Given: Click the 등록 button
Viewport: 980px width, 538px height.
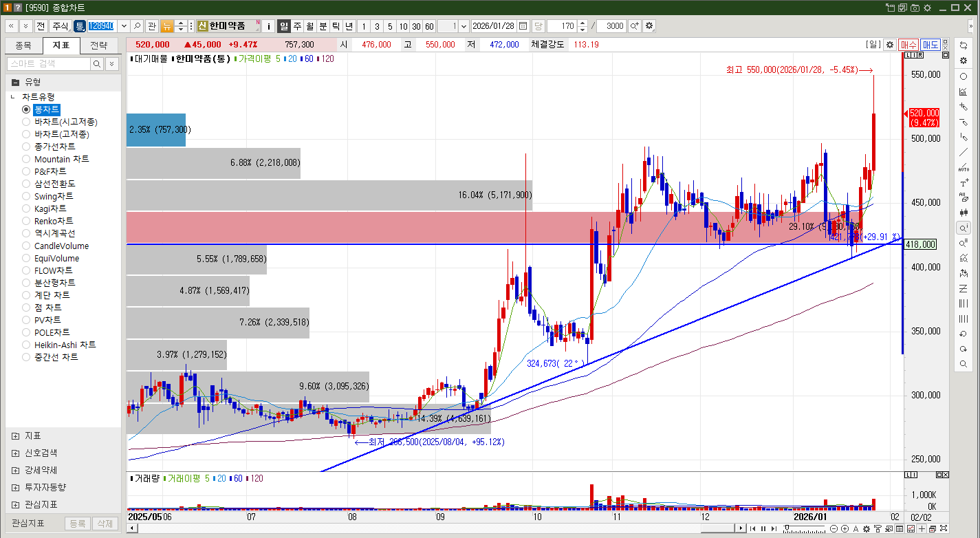Looking at the screenshot, I should pos(77,524).
